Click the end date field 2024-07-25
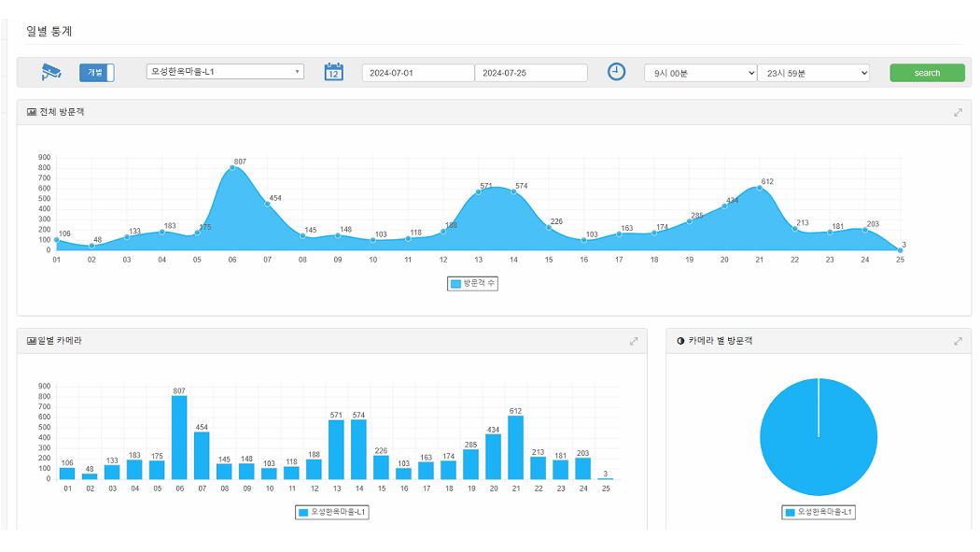Screen dimensions: 980x552 [x=530, y=73]
